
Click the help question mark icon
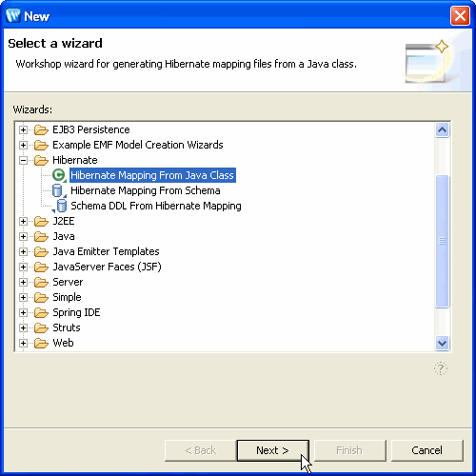point(441,368)
